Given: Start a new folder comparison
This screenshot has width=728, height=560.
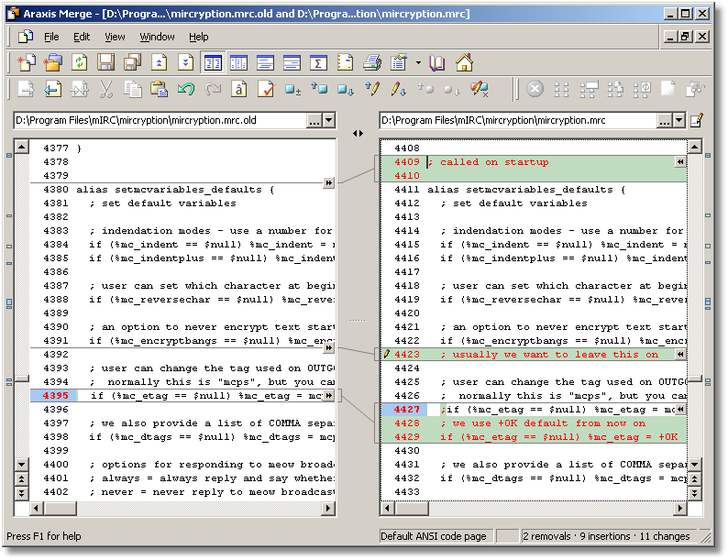Looking at the screenshot, I should [x=53, y=62].
